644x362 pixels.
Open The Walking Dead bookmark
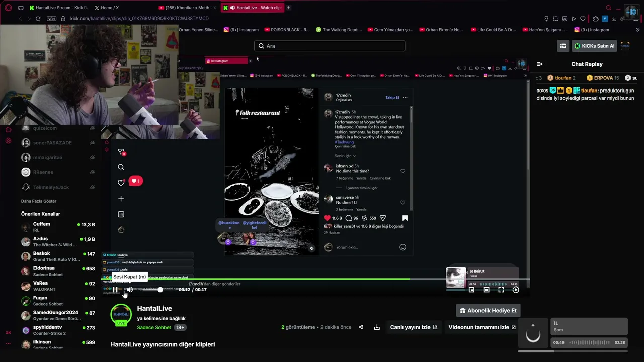(x=339, y=30)
